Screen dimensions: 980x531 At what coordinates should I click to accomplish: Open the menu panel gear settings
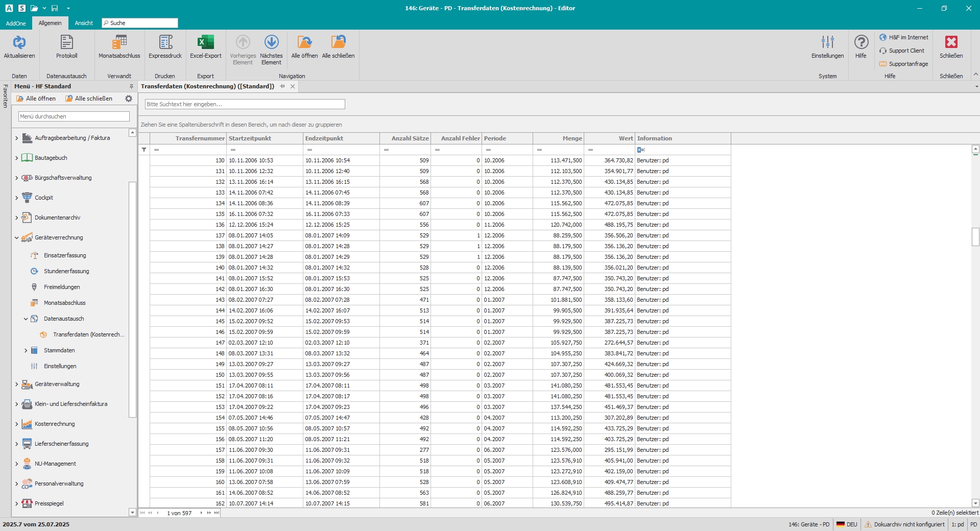tap(129, 99)
